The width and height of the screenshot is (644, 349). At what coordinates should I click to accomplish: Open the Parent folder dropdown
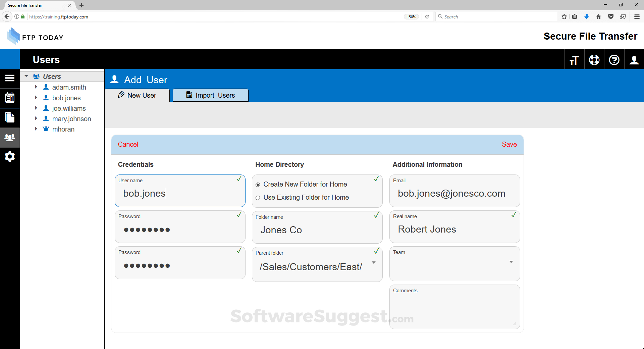[373, 263]
